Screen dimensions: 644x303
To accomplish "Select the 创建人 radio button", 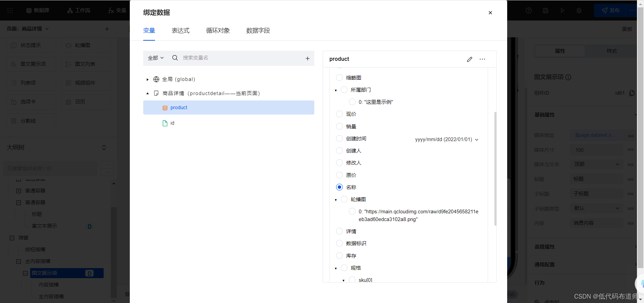I will point(339,150).
